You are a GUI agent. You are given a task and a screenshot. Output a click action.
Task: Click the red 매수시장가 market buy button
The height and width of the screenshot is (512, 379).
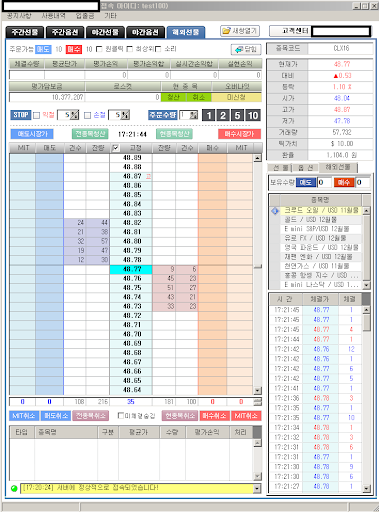(239, 134)
